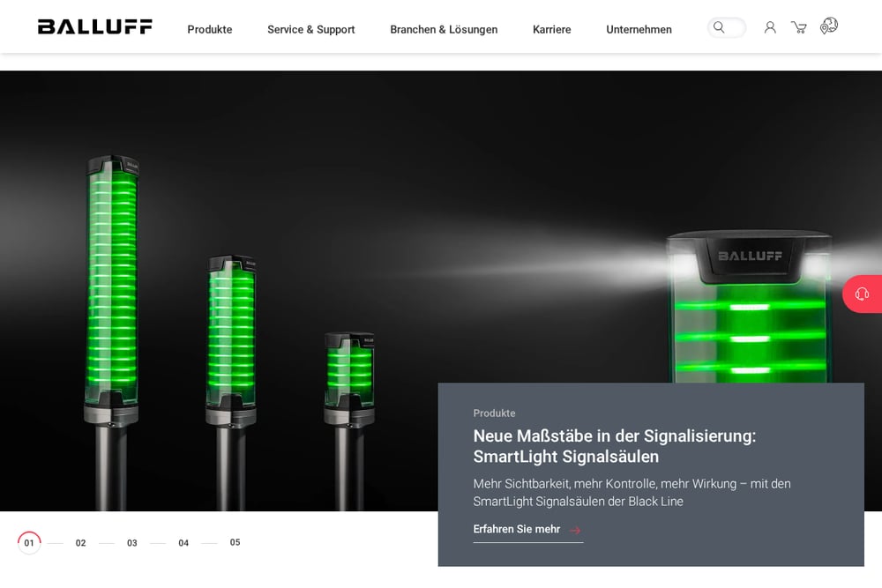The height and width of the screenshot is (588, 882).
Task: Click the Balluff logo in header
Action: 94,26
